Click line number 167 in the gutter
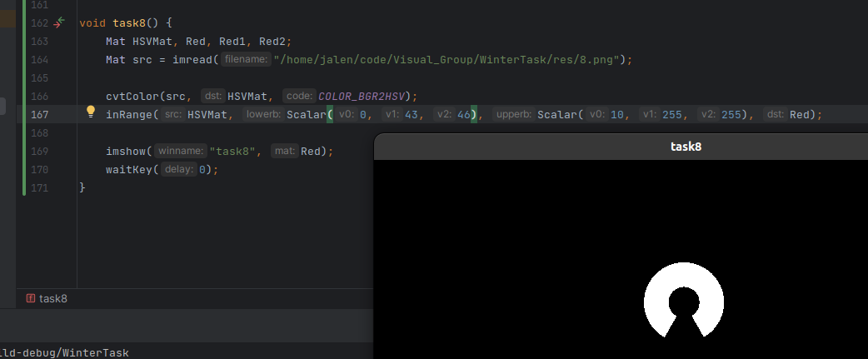 tap(39, 114)
